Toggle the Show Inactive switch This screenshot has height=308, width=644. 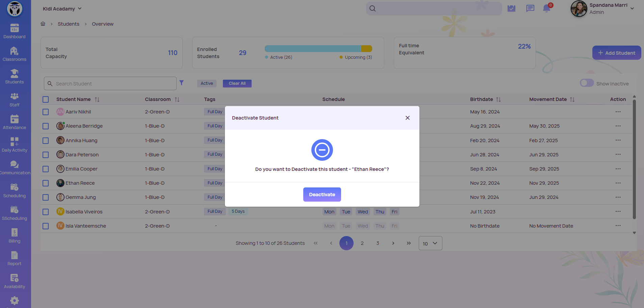(587, 83)
